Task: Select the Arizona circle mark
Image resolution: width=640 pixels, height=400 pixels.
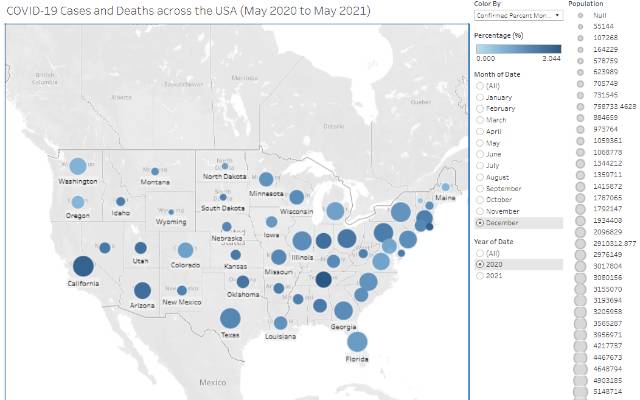Action: tap(142, 290)
